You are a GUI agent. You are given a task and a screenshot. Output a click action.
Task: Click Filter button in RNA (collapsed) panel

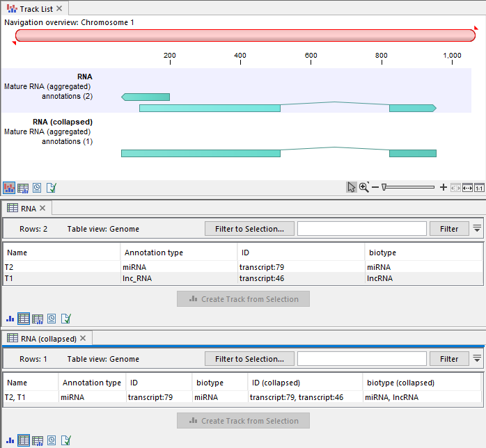point(449,359)
